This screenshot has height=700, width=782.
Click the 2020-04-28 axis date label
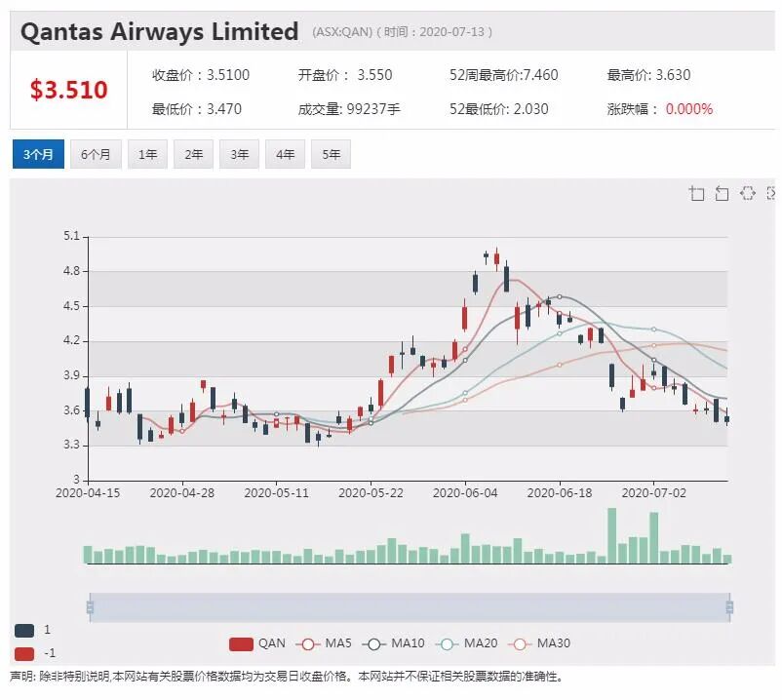tap(182, 493)
